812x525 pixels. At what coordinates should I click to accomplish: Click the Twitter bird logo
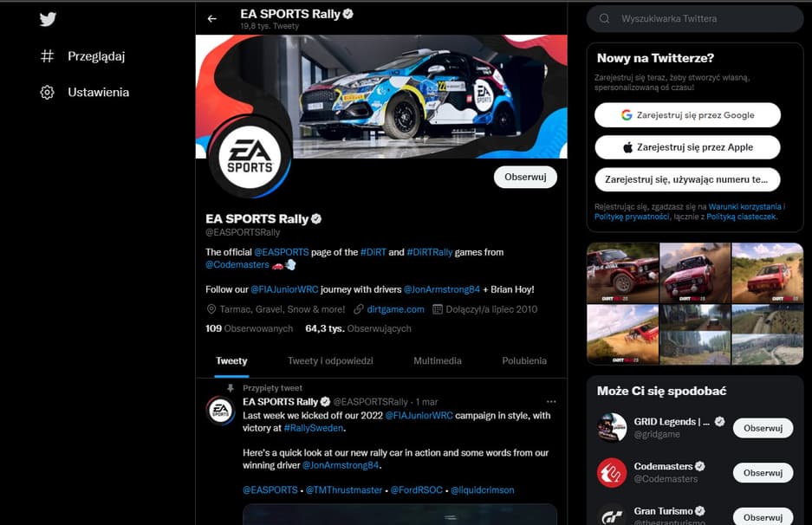(x=48, y=19)
